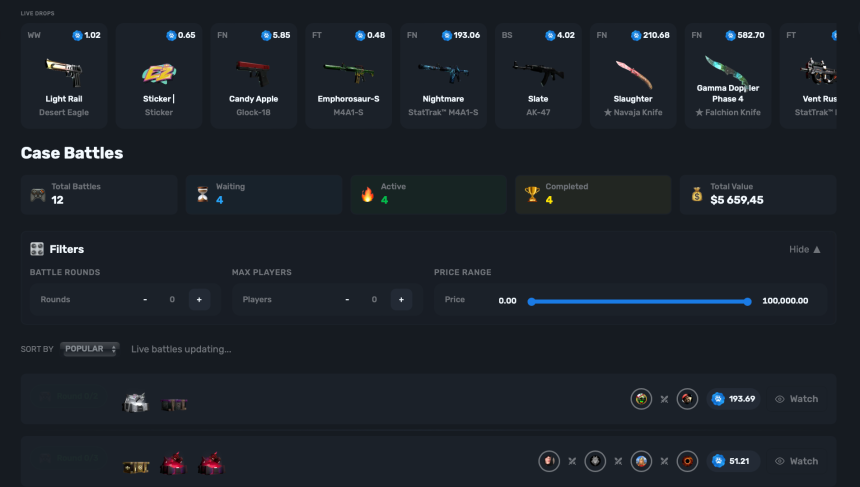This screenshot has height=487, width=860.
Task: Click the crossed swords between 193.69 battle avatars
Action: pos(664,399)
